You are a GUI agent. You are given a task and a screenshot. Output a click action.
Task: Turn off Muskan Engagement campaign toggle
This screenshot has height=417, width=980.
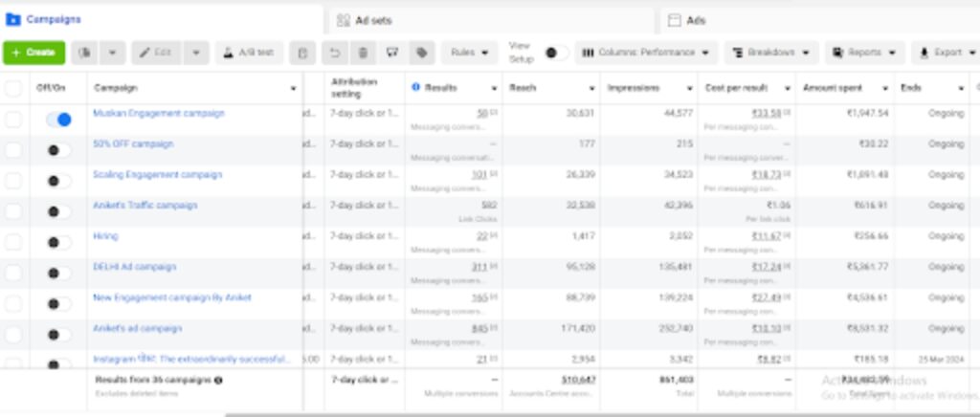click(58, 120)
